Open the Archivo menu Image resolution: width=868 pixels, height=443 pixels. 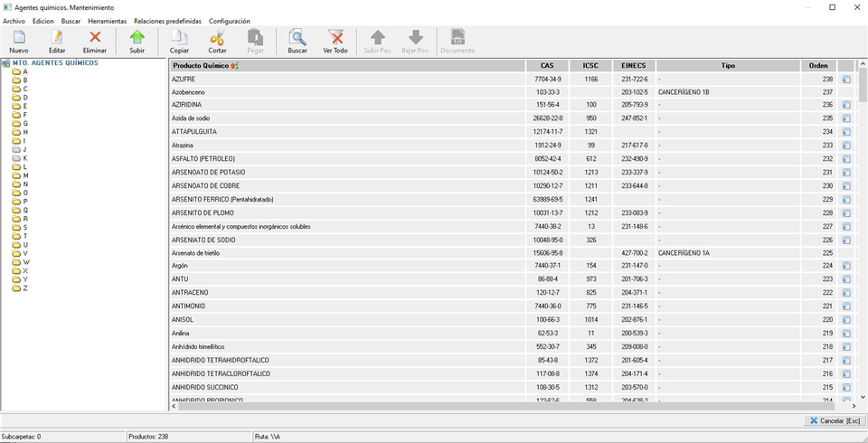click(14, 21)
